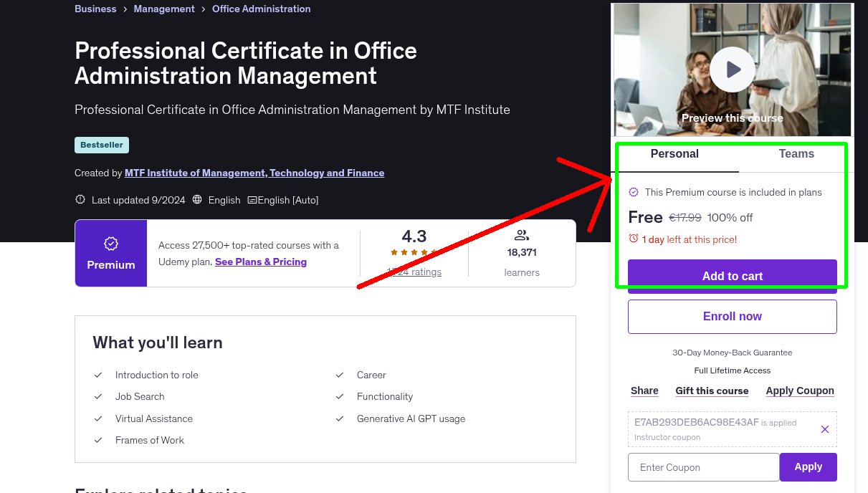
Task: Click the checkmark beside Generative AI GPT usage
Action: pos(339,418)
